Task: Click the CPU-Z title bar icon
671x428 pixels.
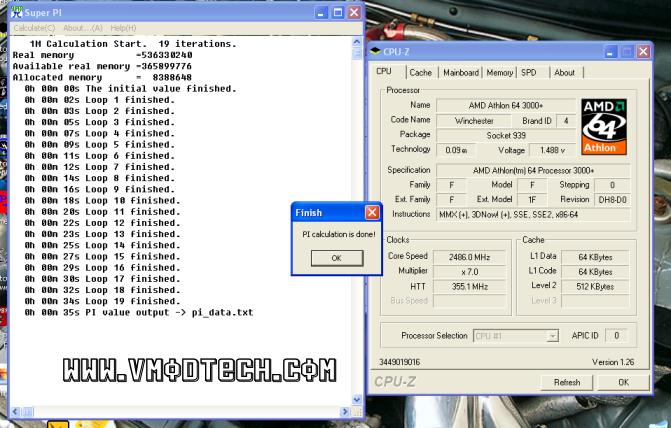Action: pyautogui.click(x=375, y=52)
